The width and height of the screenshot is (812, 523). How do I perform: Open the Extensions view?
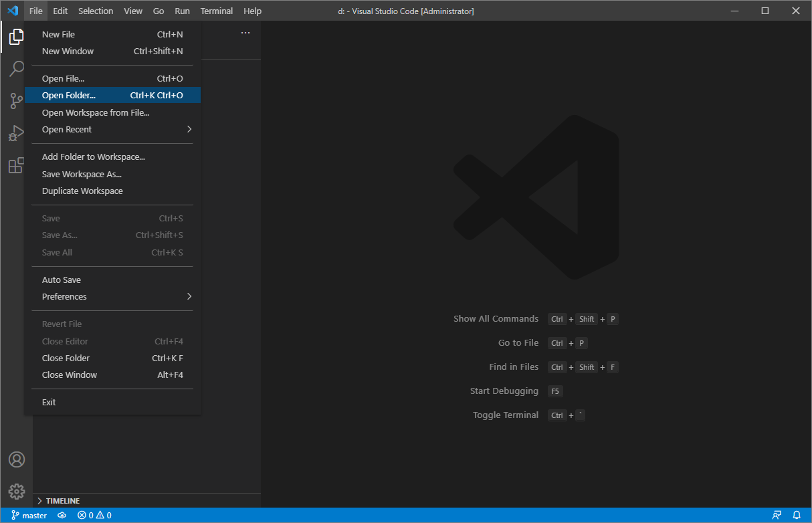point(16,165)
